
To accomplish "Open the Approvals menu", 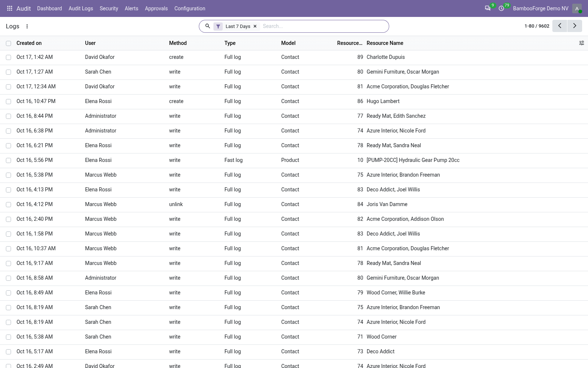I will (x=156, y=8).
